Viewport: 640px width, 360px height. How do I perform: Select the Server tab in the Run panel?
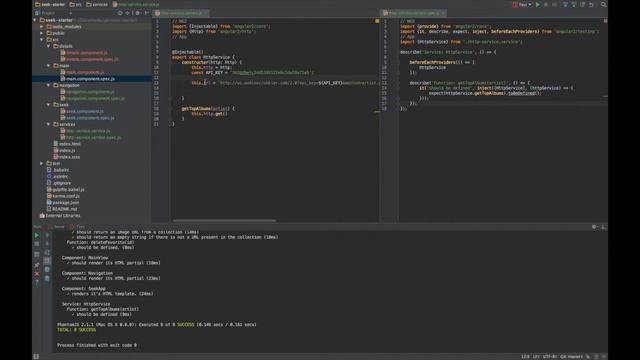[57, 227]
